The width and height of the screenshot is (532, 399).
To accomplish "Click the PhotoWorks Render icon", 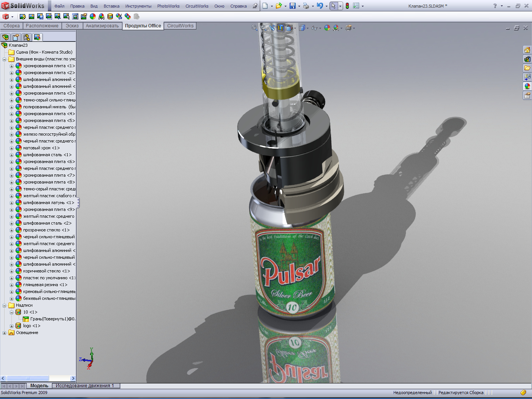I will [x=32, y=16].
